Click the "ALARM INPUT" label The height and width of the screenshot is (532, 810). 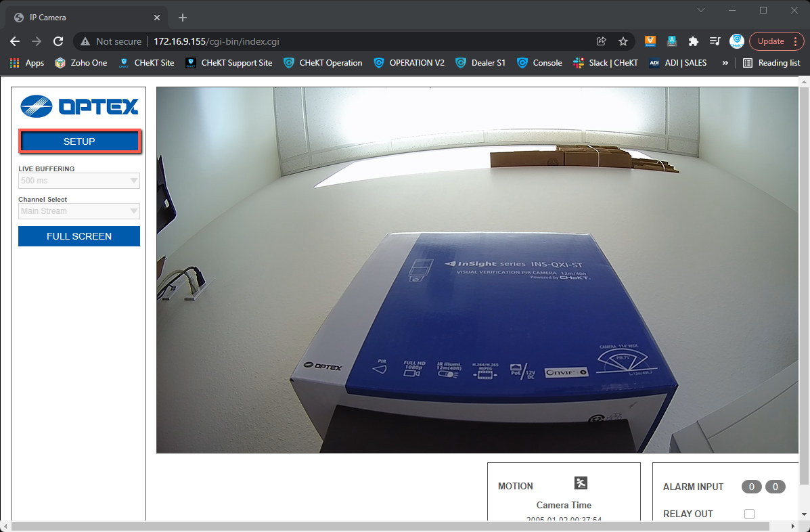pyautogui.click(x=693, y=487)
